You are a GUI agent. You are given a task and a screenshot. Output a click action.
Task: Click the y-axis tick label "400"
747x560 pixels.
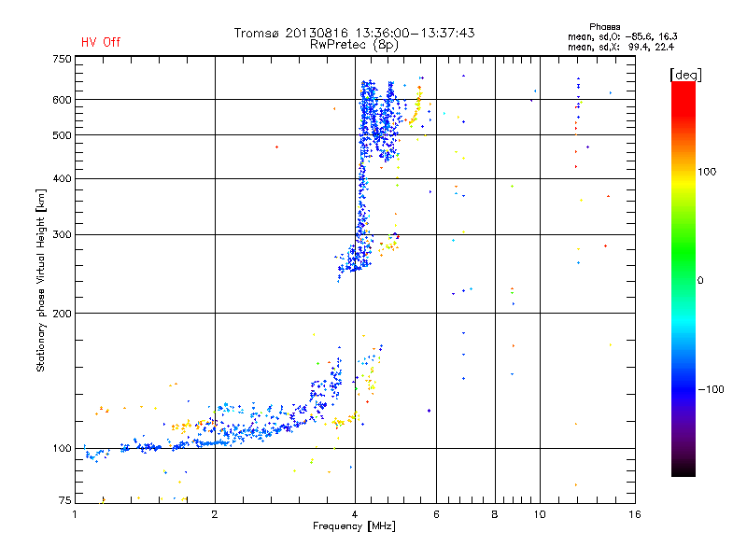62,178
